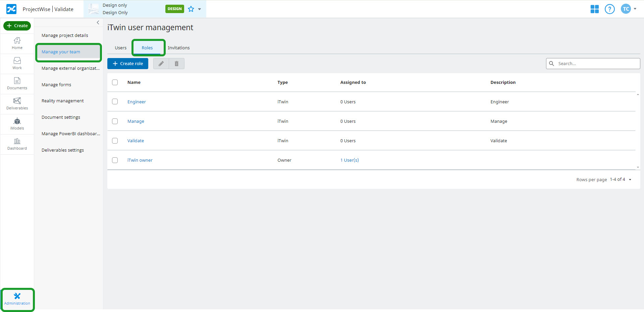The width and height of the screenshot is (644, 312).
Task: Check the Validate role checkbox
Action: tap(115, 141)
